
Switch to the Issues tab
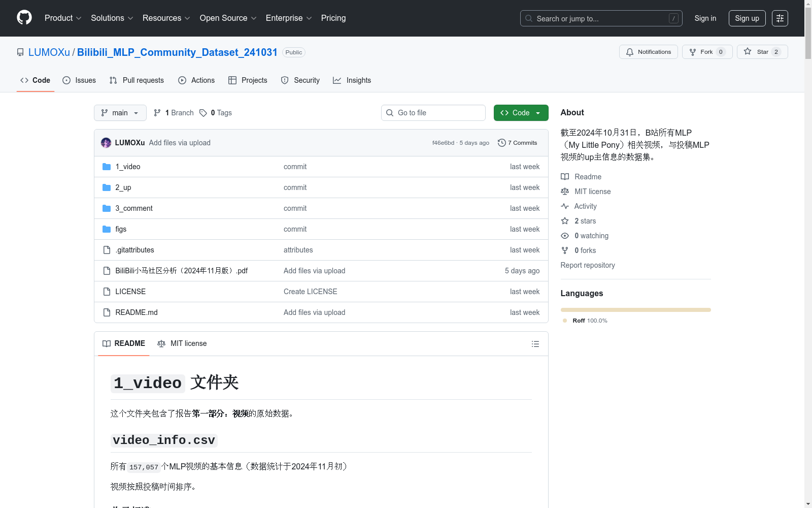(x=79, y=80)
